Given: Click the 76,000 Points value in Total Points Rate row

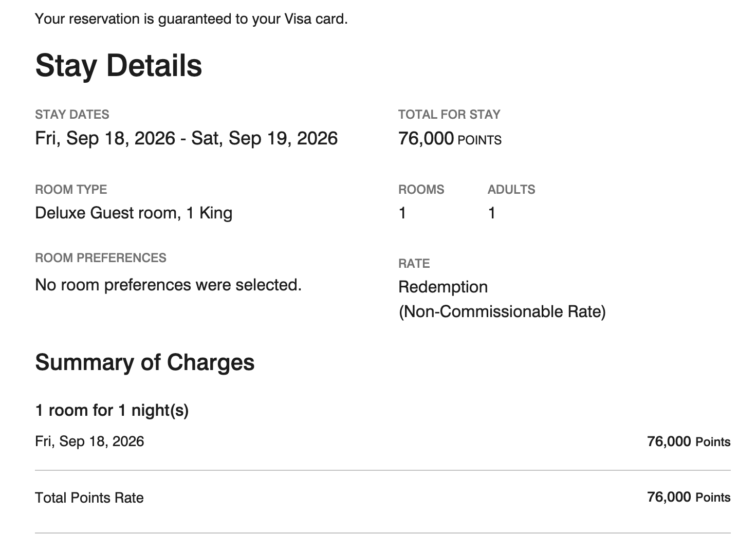Looking at the screenshot, I should tap(689, 497).
